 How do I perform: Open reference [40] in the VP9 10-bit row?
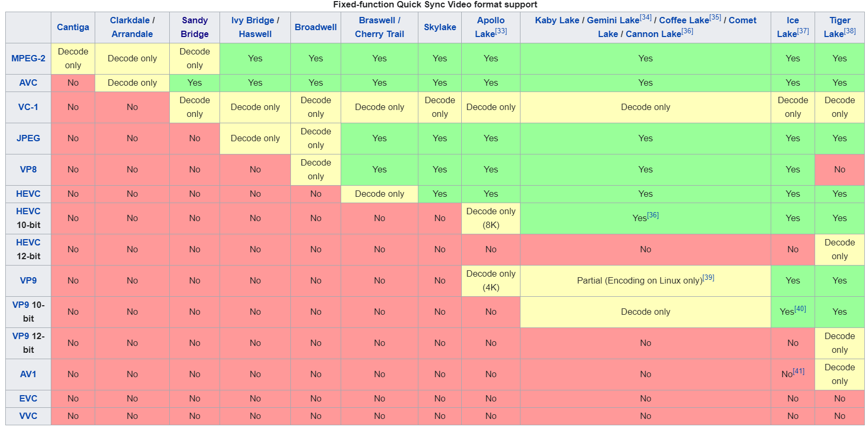click(800, 309)
